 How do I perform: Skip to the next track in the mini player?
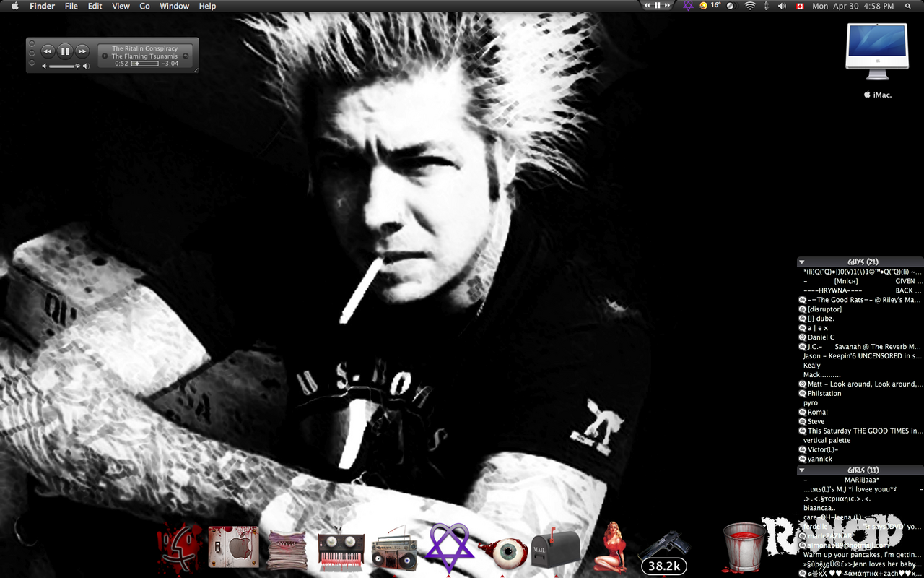82,51
